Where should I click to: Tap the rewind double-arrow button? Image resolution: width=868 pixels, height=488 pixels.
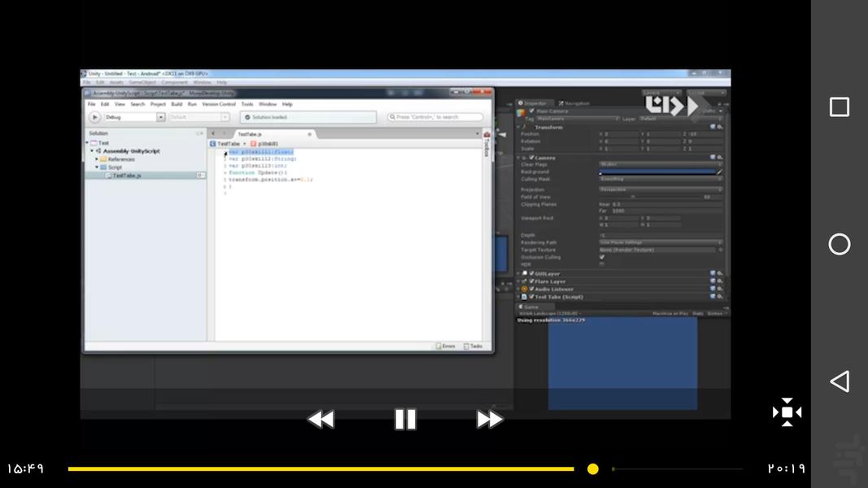click(x=321, y=419)
